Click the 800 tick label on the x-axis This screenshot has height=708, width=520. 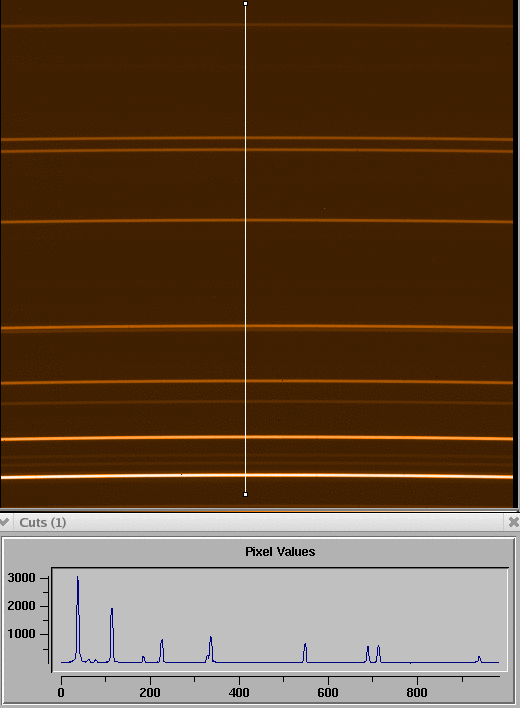pos(417,693)
